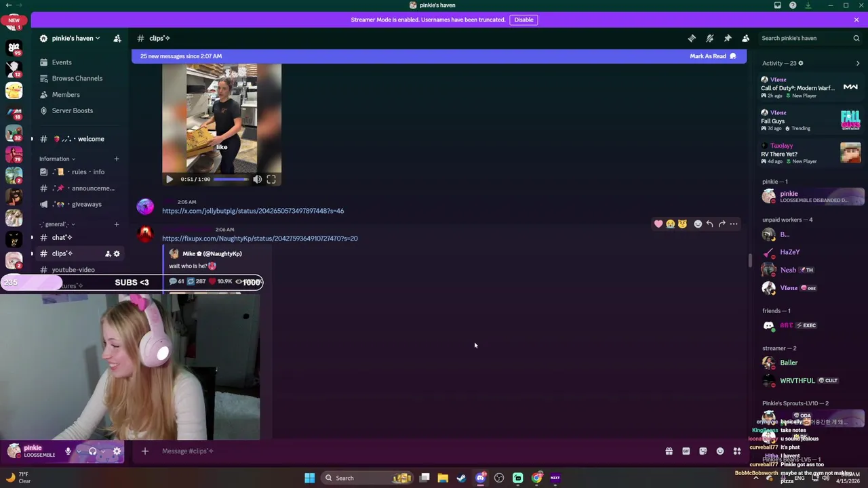Click the taskbar Search box
Viewport: 868px width, 488px height.
coord(366,478)
